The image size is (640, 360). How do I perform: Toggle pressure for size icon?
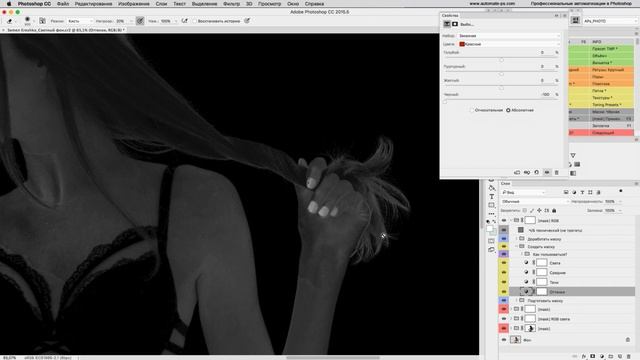[247, 21]
